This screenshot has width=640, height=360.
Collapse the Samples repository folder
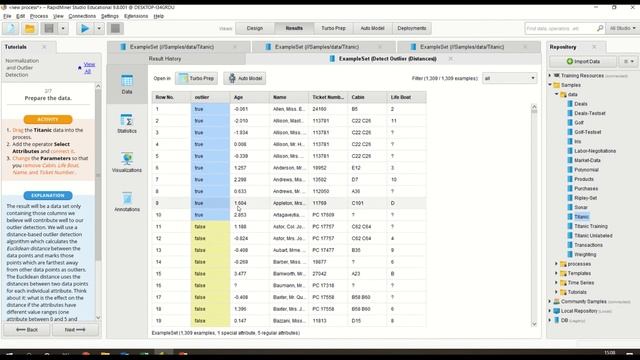coord(550,85)
